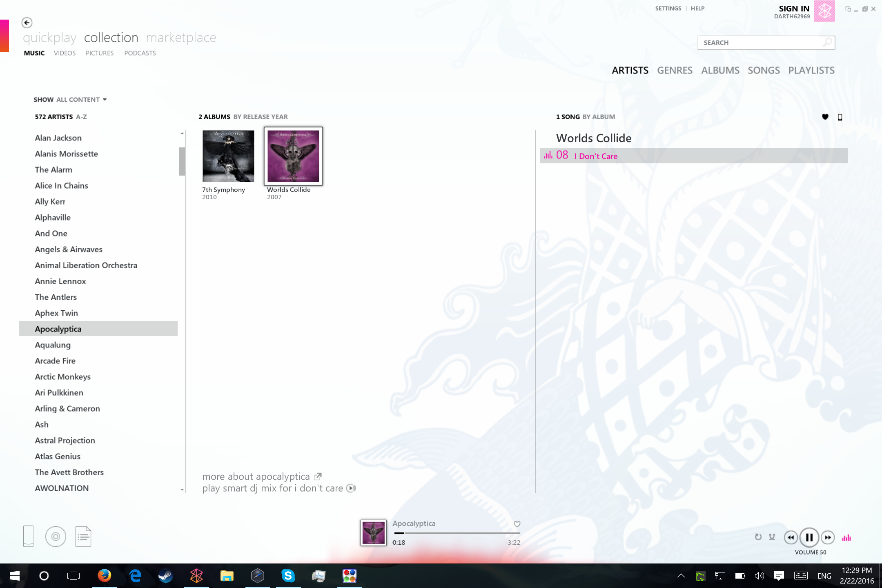The image size is (882, 588).
Task: Toggle heart rating on the playing song
Action: 517,524
